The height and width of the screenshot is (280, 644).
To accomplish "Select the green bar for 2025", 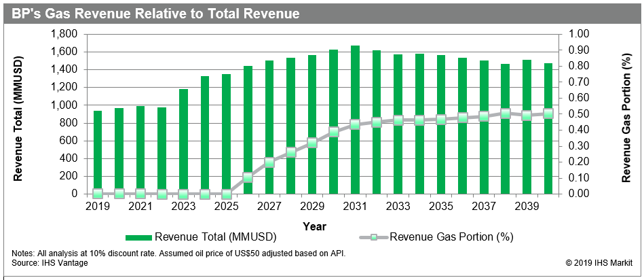I will point(226,134).
